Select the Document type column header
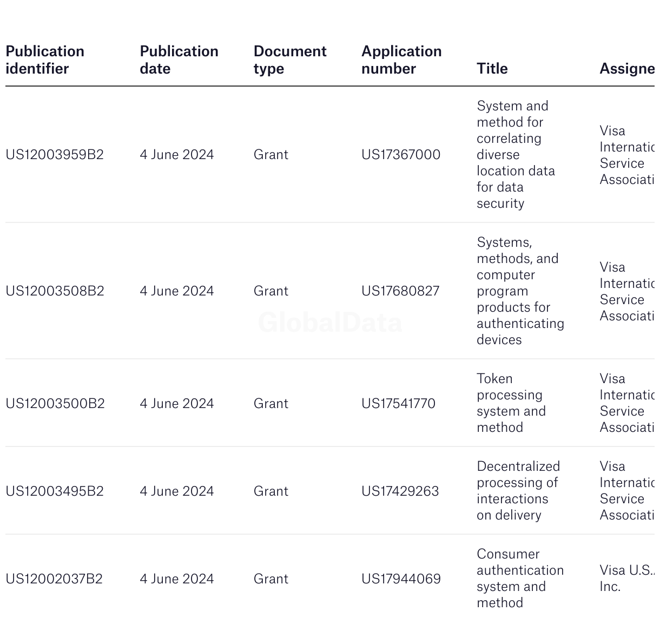 pos(290,60)
